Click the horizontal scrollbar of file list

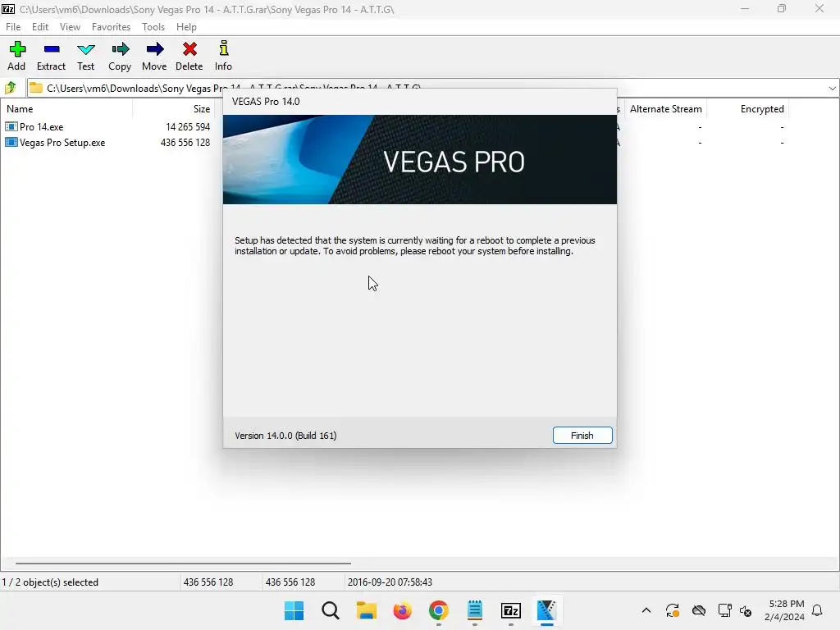tap(183, 563)
